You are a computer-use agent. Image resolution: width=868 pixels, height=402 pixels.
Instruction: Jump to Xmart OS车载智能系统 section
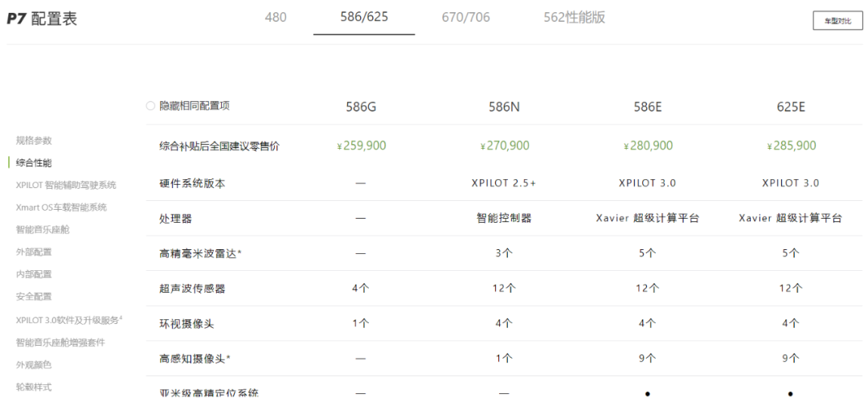pos(61,207)
